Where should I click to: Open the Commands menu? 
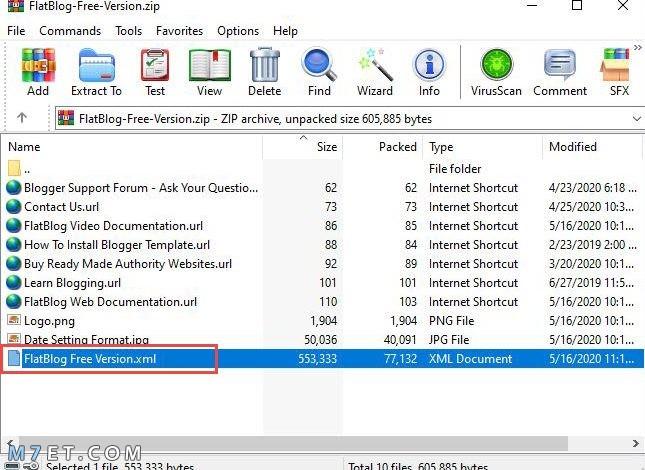click(x=70, y=31)
